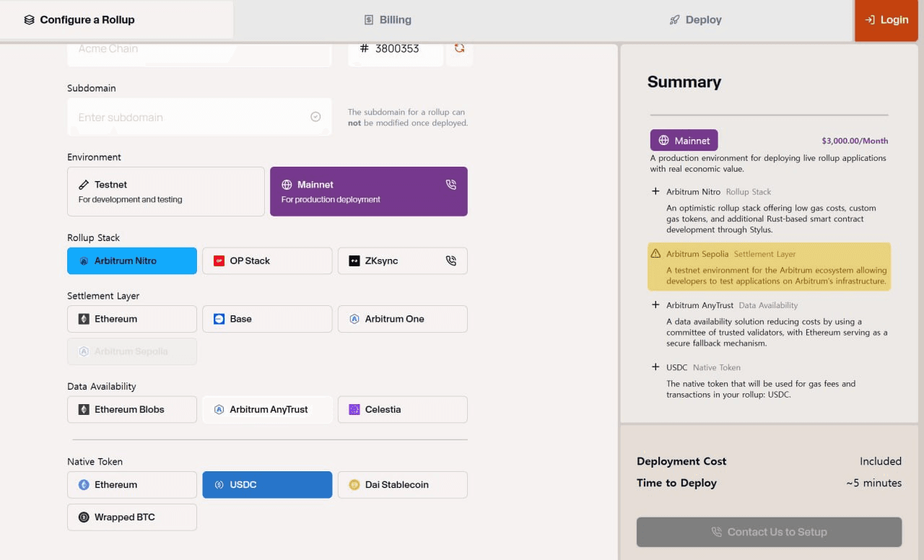Select the Mainnet environment
This screenshot has height=560, width=924.
tap(369, 191)
